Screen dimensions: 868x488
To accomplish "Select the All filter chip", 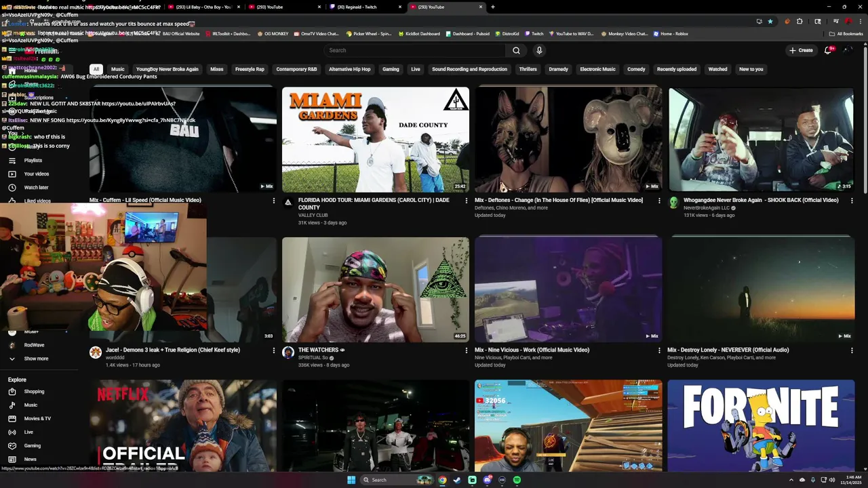I will (x=96, y=69).
